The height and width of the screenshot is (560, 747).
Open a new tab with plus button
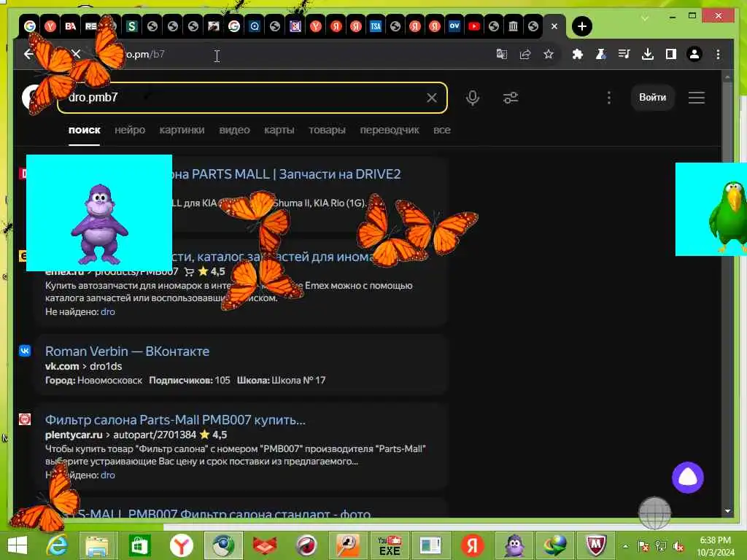581,26
